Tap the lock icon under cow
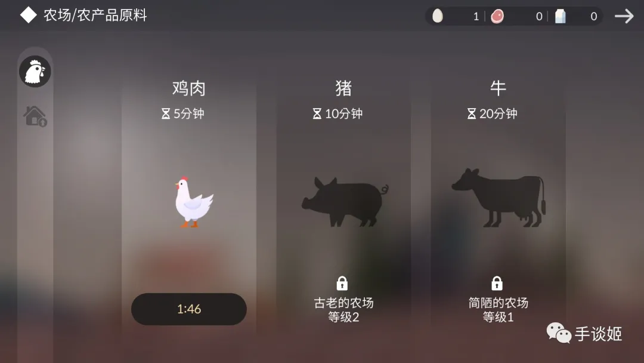644x363 pixels. click(x=497, y=283)
